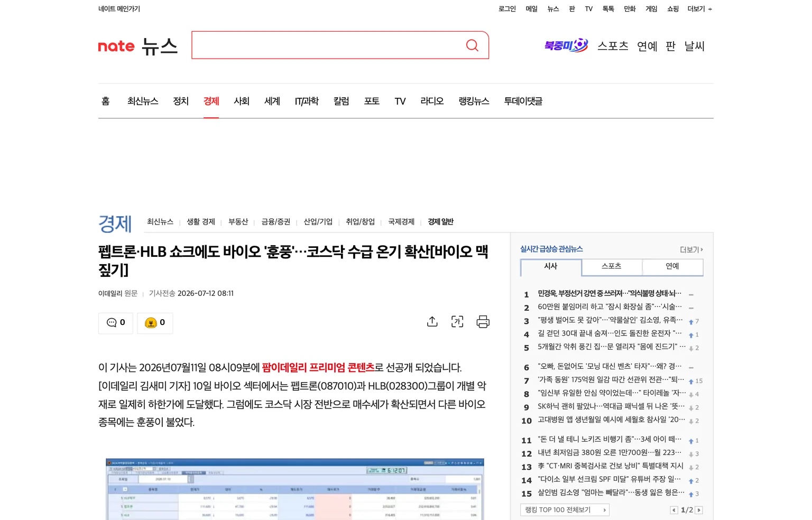
Task: Open 경제 일반 subcategory
Action: pyautogui.click(x=441, y=222)
